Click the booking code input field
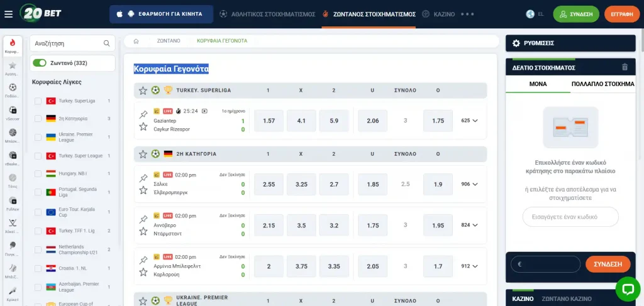 [570, 217]
